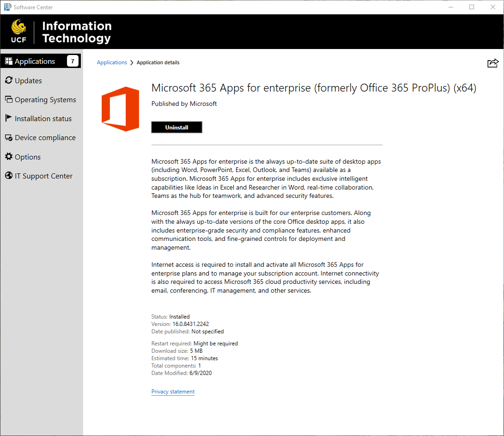Click the Version 16.0.8431.2242 text
This screenshot has height=436, width=504.
[180, 324]
